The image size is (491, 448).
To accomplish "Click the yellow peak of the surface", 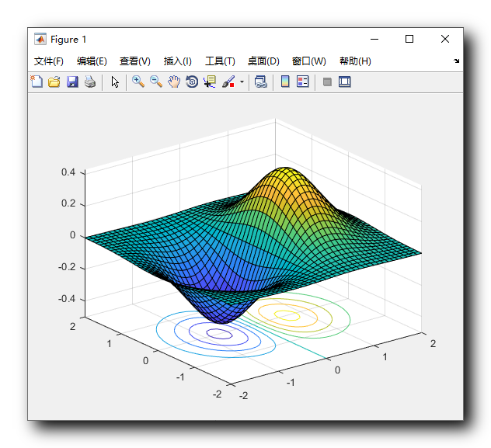I will coord(284,172).
